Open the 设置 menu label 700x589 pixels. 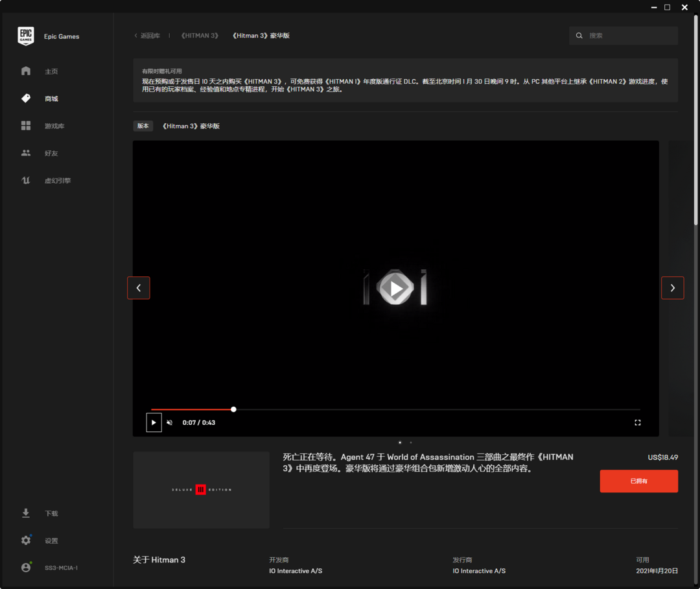51,540
